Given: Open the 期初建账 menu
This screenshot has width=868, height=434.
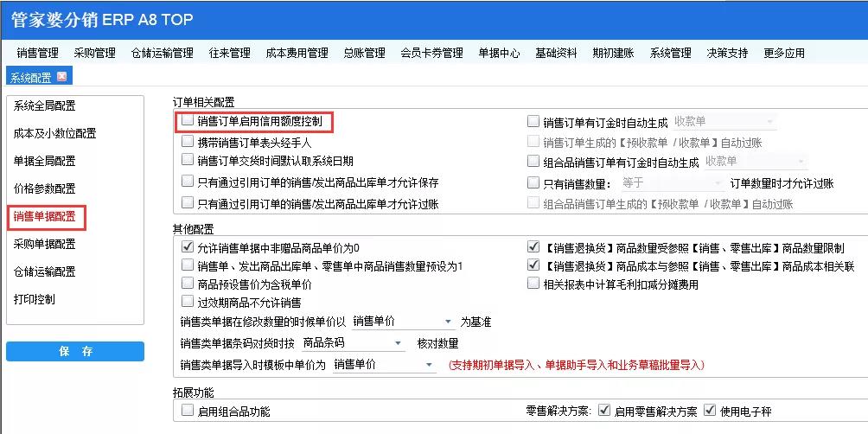Looking at the screenshot, I should click(x=613, y=53).
